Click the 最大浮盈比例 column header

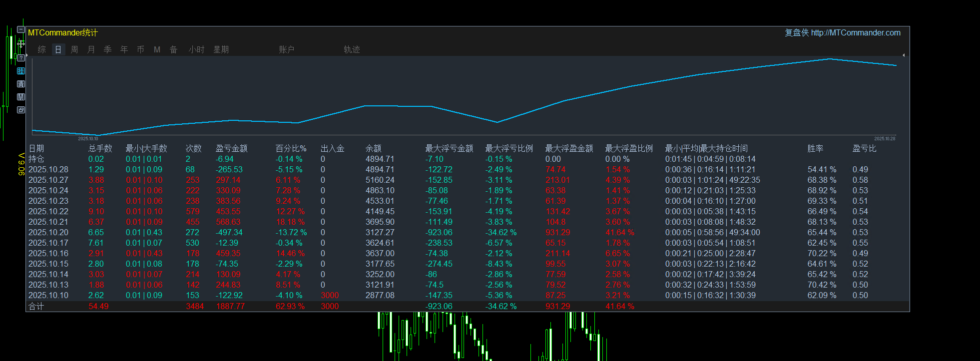629,148
